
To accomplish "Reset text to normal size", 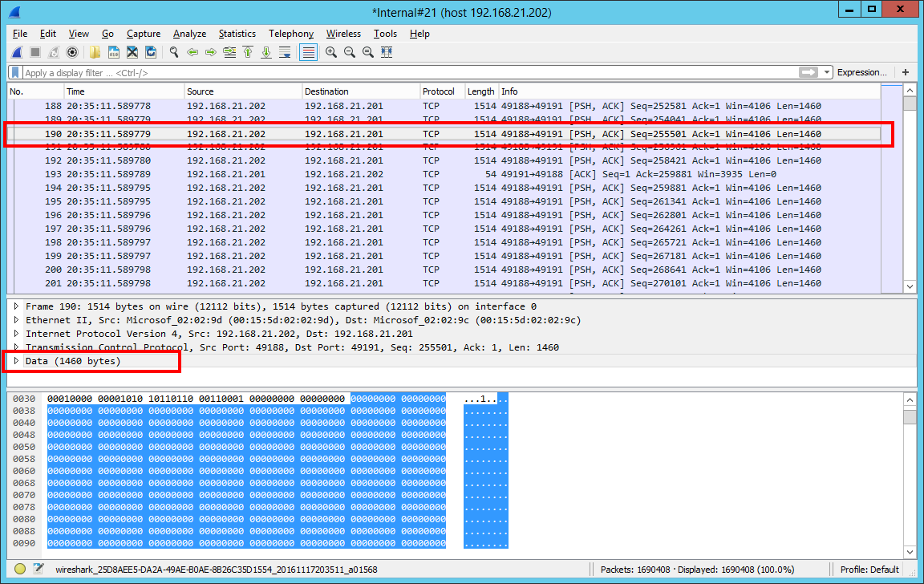I will click(x=368, y=52).
